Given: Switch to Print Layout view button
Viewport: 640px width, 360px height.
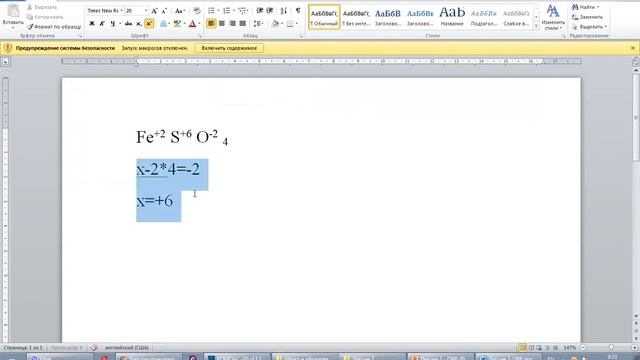Looking at the screenshot, I should coord(522,348).
